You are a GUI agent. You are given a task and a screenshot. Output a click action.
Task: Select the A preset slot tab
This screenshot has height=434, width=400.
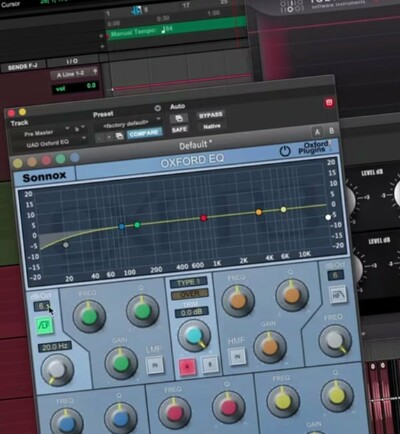pos(317,133)
